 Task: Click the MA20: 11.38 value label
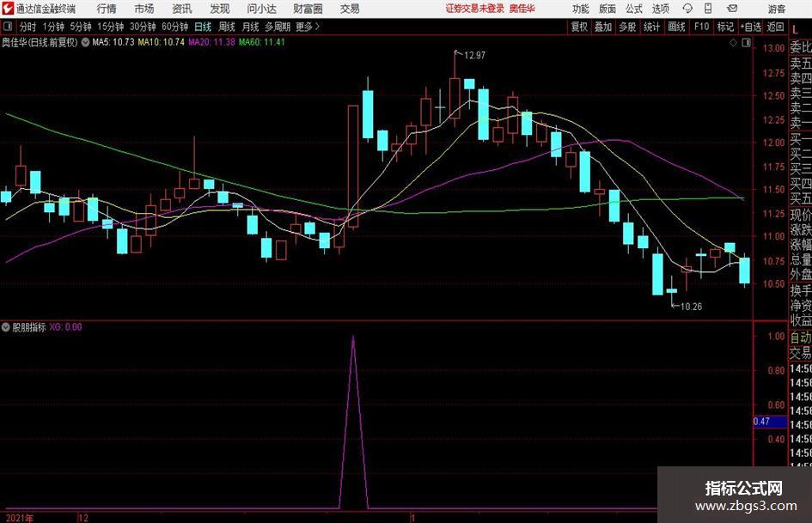pos(211,42)
